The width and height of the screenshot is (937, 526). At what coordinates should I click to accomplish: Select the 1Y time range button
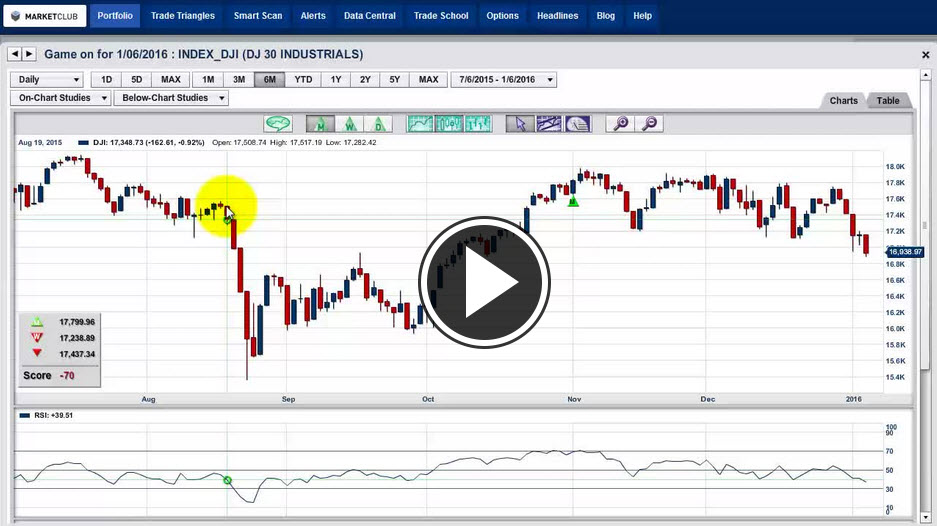click(335, 80)
